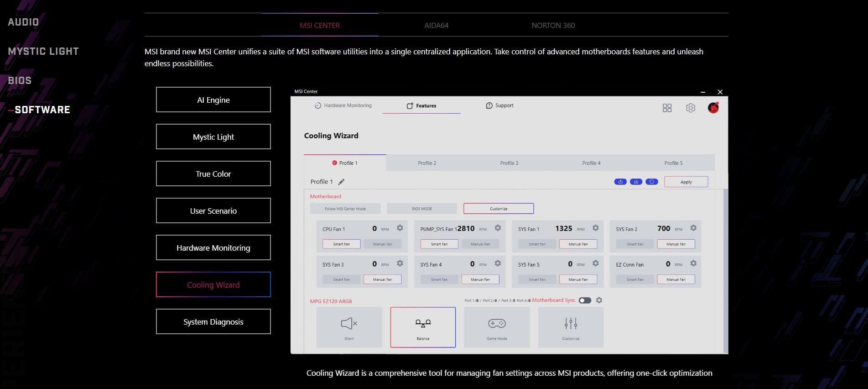Select the Silent speaker mode tile

click(x=349, y=327)
